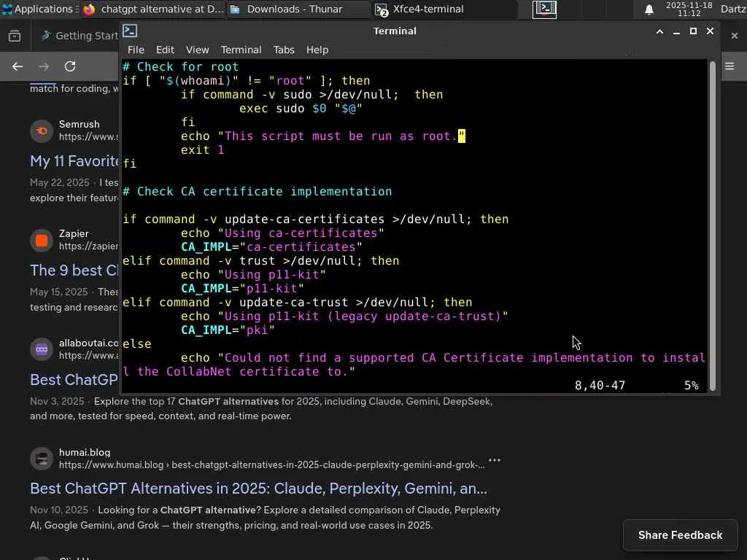The height and width of the screenshot is (560, 747).
Task: Open the Best ChatGPT Alternatives in 2025 link
Action: click(258, 488)
